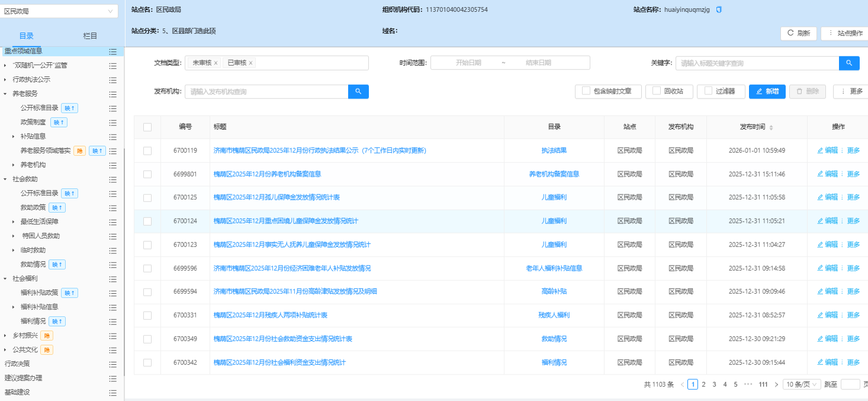Remove the 未审核 tag from 文档类型
Viewport: 868px width, 401px height.
216,63
